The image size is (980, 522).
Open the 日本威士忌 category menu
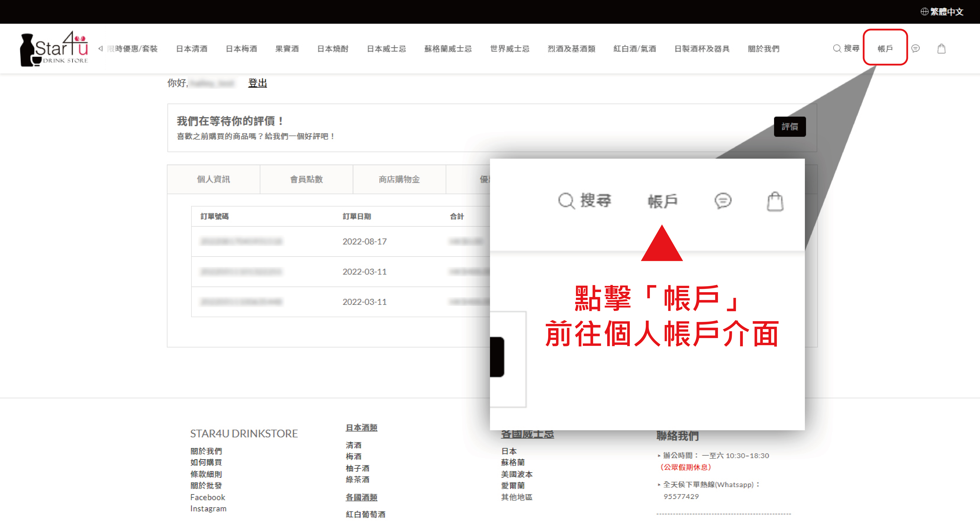pos(386,49)
